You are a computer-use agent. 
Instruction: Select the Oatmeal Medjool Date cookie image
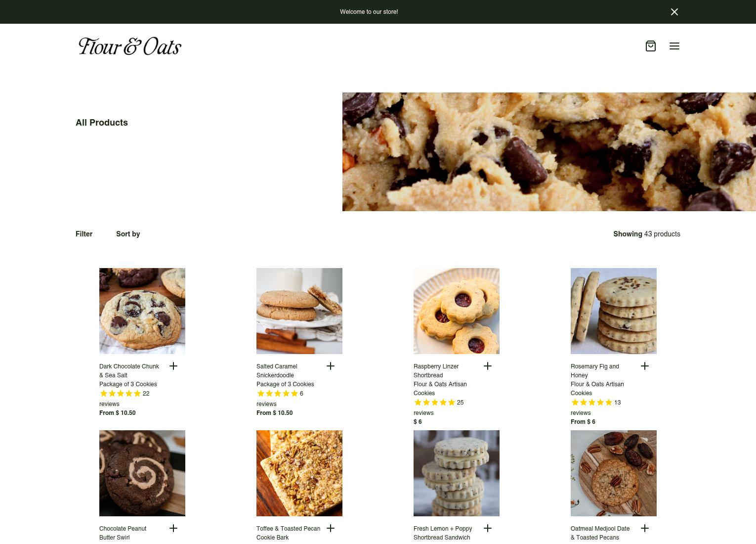(x=614, y=473)
